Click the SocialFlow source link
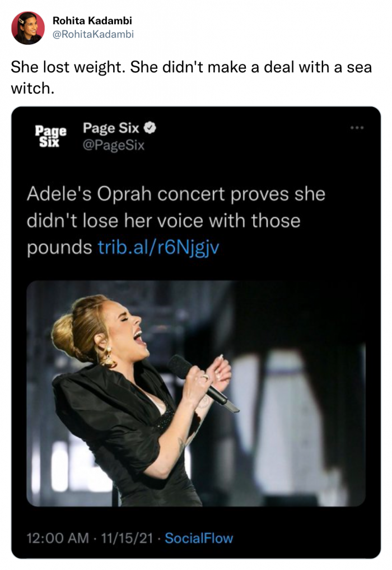 coord(199,539)
